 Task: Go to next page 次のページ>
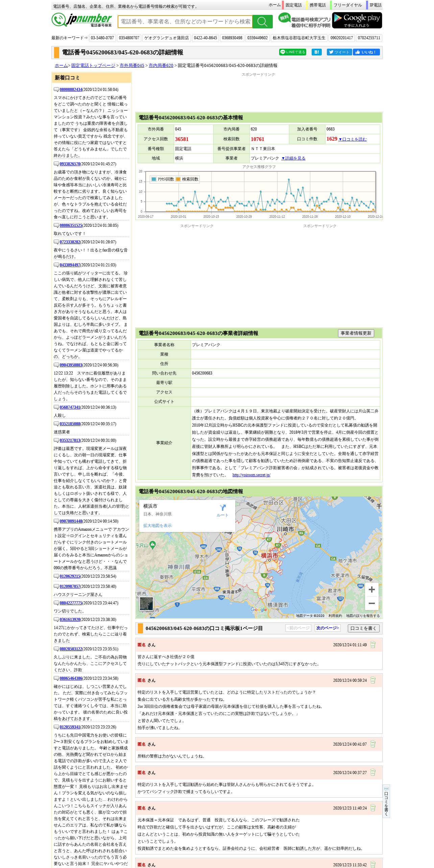pyautogui.click(x=328, y=628)
